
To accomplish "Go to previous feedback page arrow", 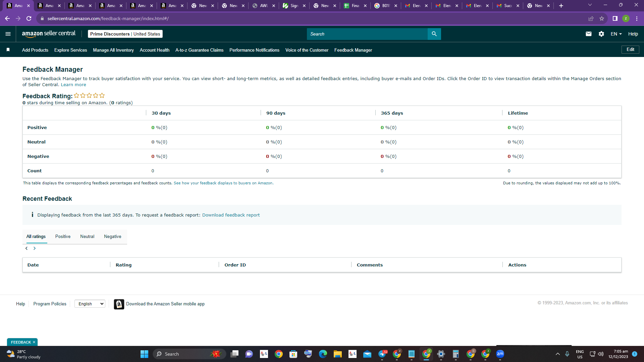I will pos(26,248).
